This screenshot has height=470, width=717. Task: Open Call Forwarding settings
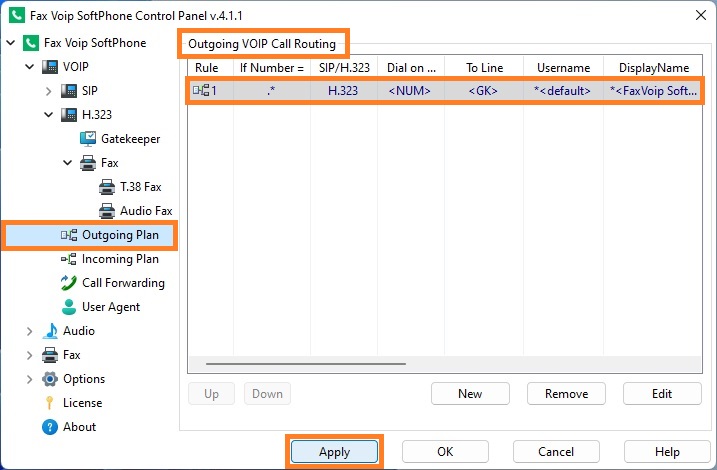coord(123,283)
